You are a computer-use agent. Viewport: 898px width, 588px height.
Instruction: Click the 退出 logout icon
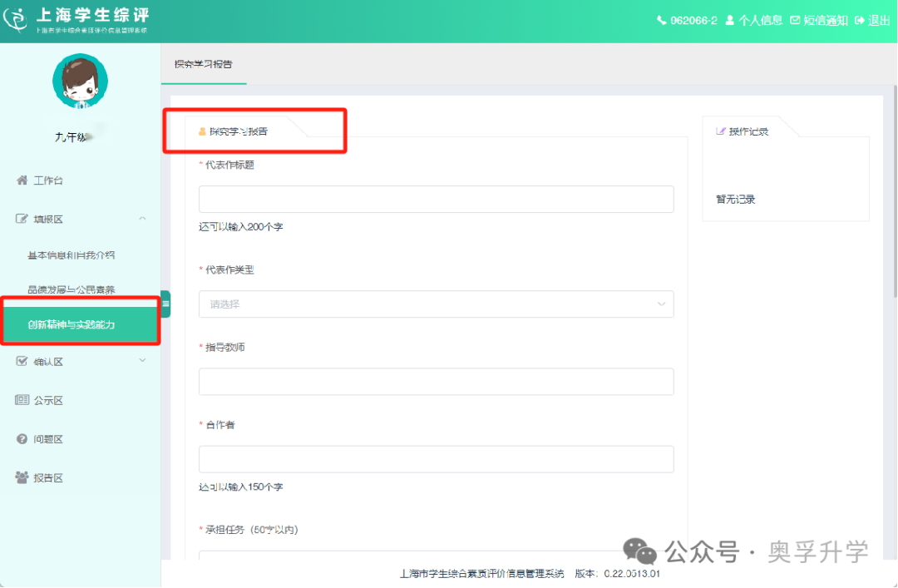pos(860,20)
